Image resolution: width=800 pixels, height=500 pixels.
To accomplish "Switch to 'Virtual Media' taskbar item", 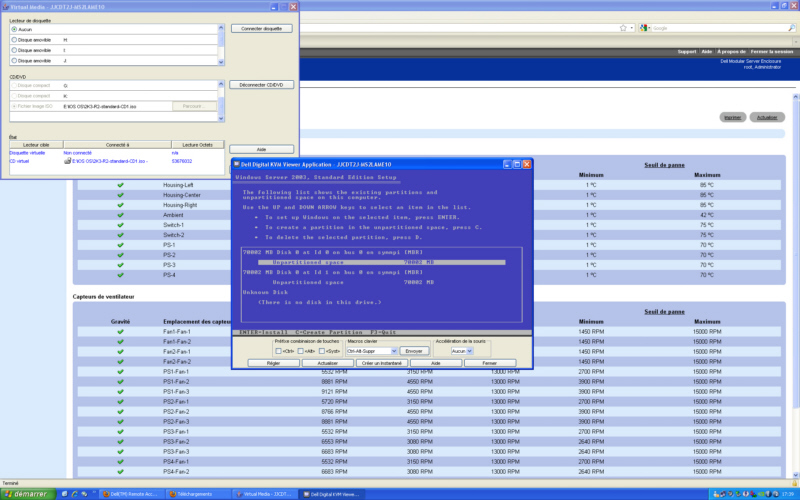I will pyautogui.click(x=264, y=494).
